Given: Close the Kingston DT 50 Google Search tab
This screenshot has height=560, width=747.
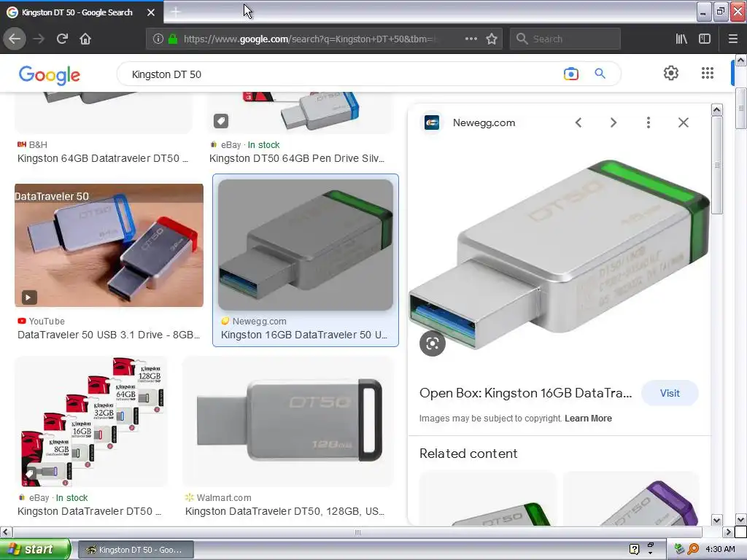Looking at the screenshot, I should click(x=151, y=12).
